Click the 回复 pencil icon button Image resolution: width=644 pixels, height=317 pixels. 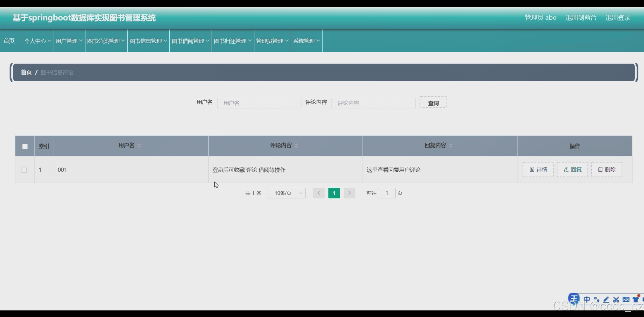[572, 170]
